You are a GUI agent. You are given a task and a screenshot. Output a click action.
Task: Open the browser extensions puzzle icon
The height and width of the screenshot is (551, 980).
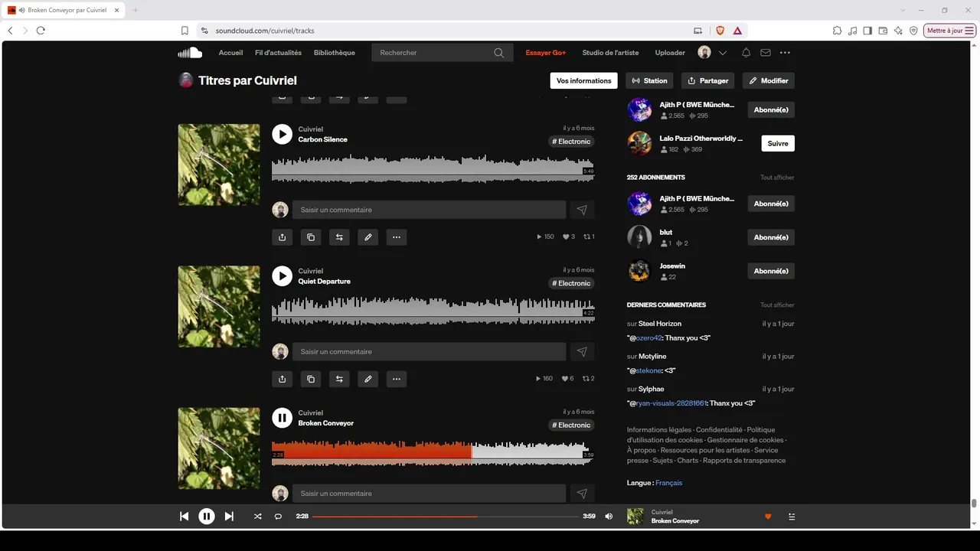point(838,31)
